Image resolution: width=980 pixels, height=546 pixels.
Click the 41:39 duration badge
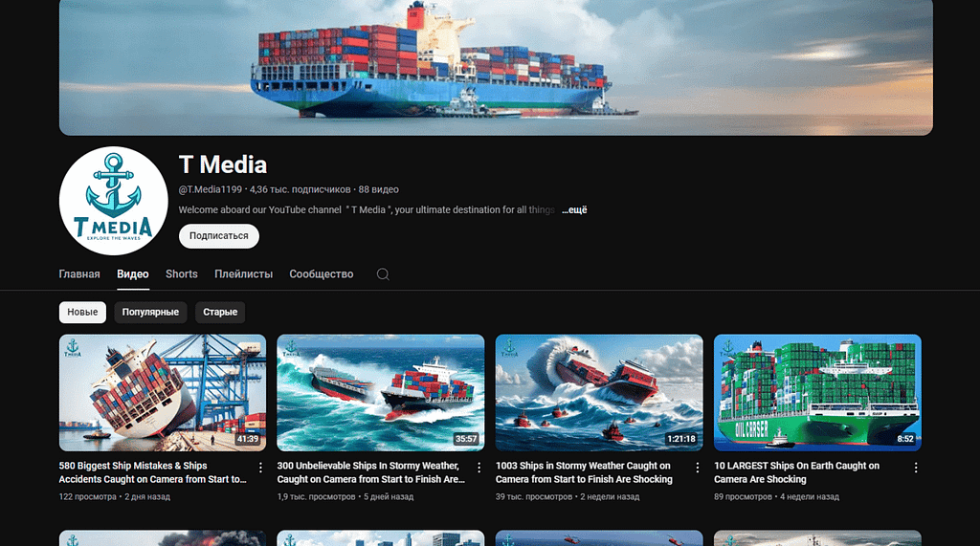click(248, 439)
